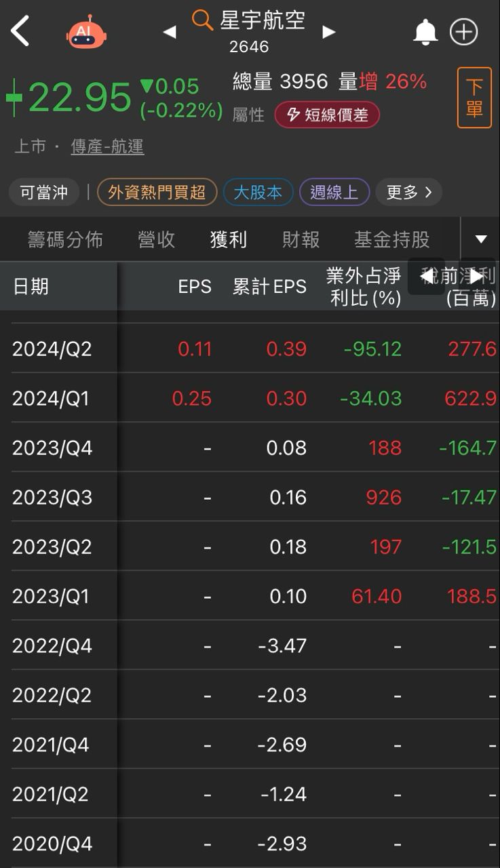Open price alert bell icon
The height and width of the screenshot is (868, 500).
(x=425, y=32)
